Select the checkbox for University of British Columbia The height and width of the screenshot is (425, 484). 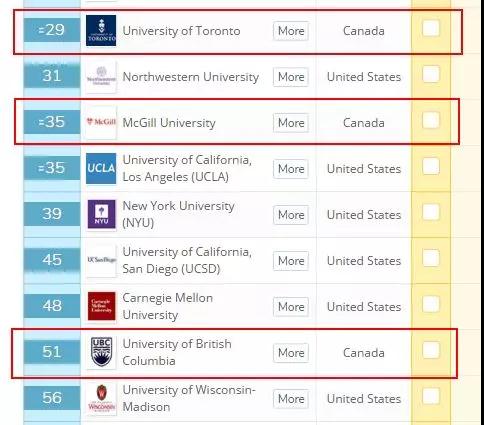431,350
